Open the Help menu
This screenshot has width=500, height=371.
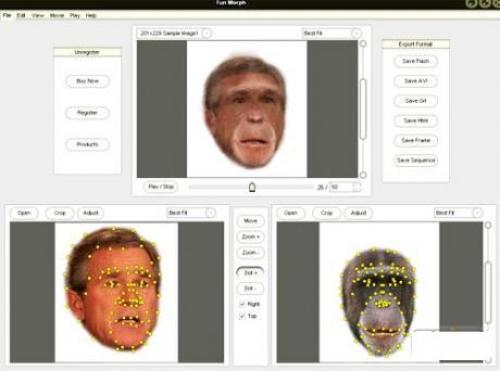91,15
